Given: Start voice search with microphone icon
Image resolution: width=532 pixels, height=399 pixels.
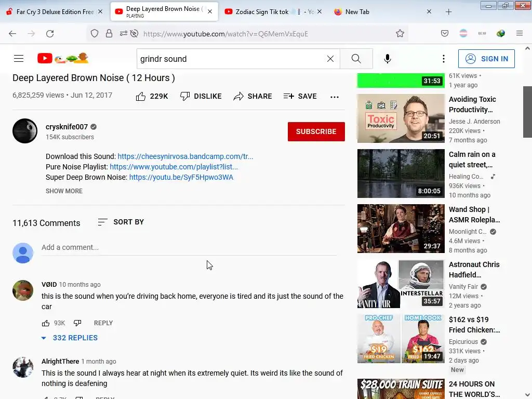Looking at the screenshot, I should pos(388,59).
